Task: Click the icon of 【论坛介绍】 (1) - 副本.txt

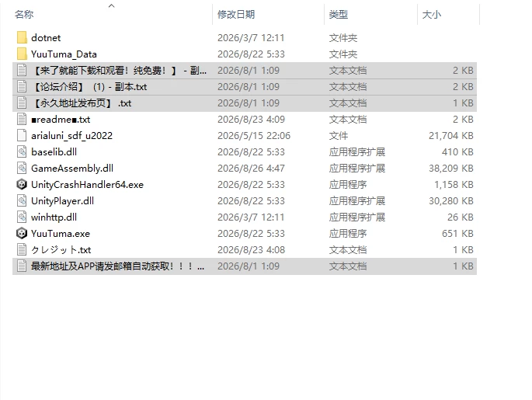Action: coord(22,86)
